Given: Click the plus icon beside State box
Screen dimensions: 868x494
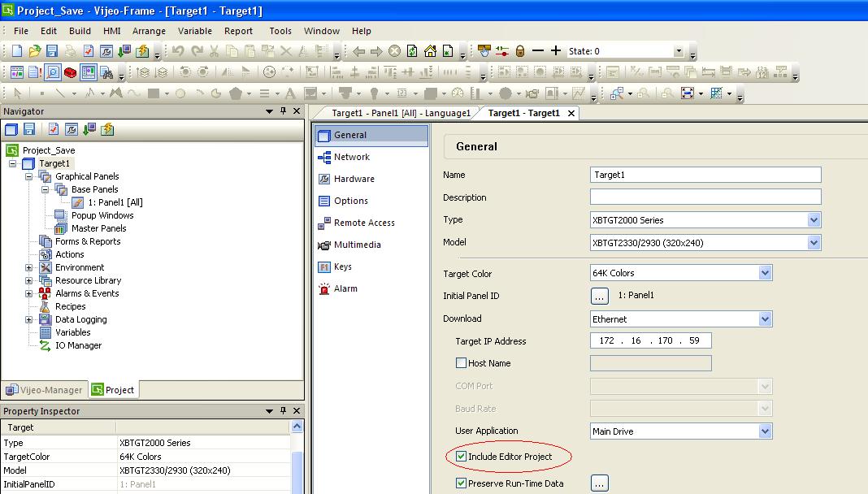Looking at the screenshot, I should [556, 51].
